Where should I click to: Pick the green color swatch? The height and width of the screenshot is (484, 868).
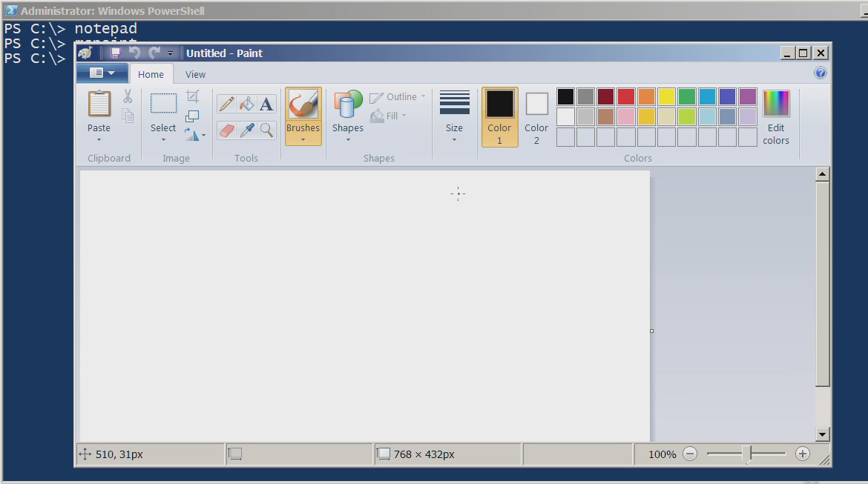click(x=687, y=97)
